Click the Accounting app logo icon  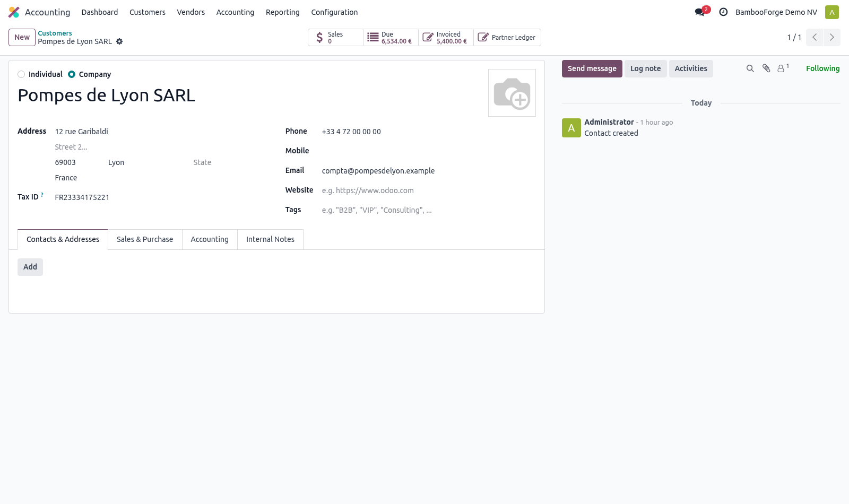tap(14, 12)
